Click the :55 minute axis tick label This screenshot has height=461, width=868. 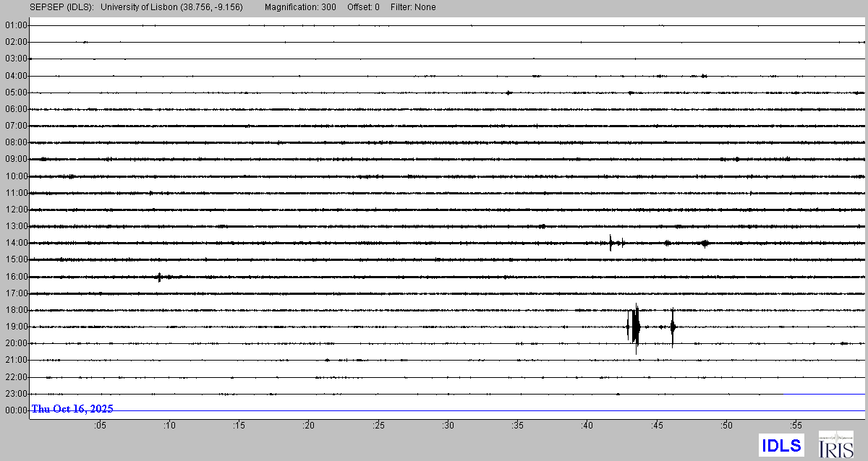pyautogui.click(x=796, y=426)
